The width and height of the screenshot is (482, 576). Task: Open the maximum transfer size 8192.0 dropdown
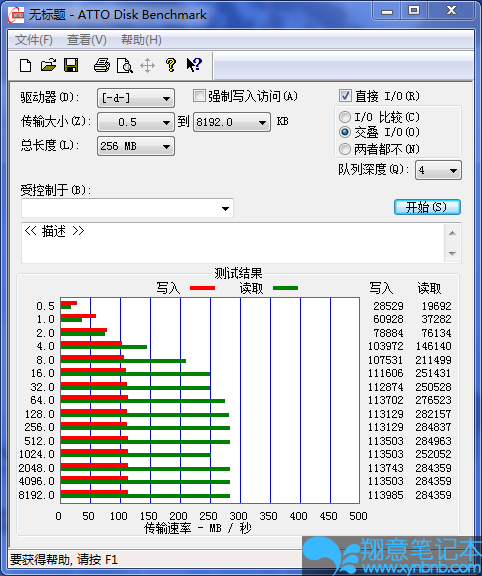click(x=232, y=122)
